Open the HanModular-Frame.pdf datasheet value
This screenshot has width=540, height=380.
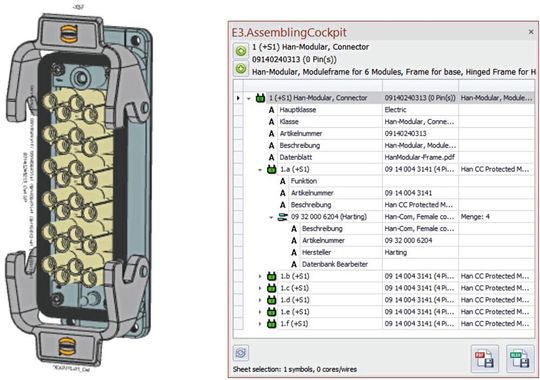[x=419, y=157]
